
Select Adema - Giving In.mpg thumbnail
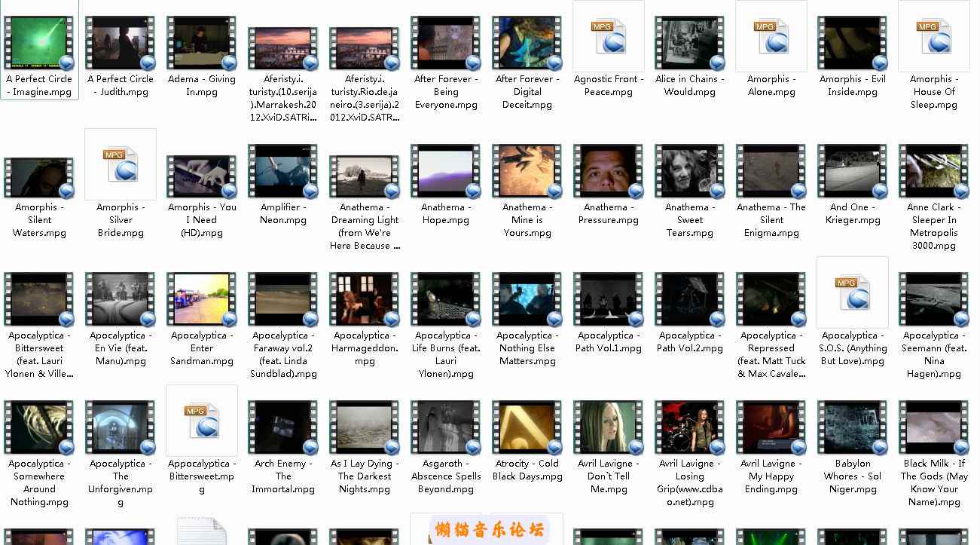pos(202,44)
